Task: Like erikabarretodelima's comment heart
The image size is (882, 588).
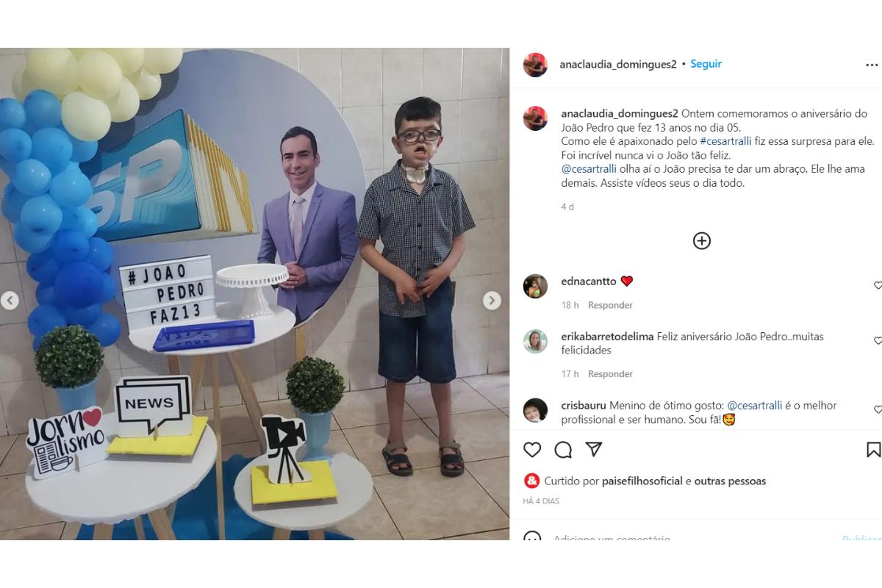Action: tap(878, 341)
